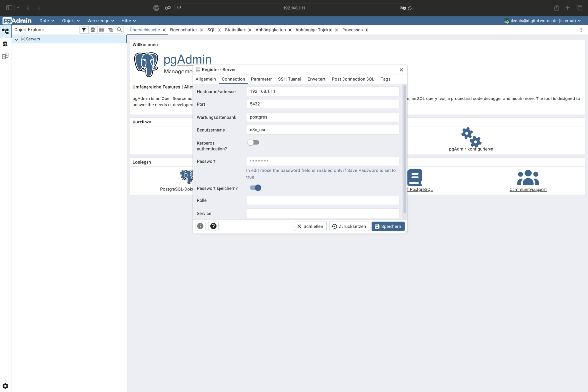This screenshot has height=392, width=588.
Task: Click the translate icon in address bar
Action: coord(403,8)
